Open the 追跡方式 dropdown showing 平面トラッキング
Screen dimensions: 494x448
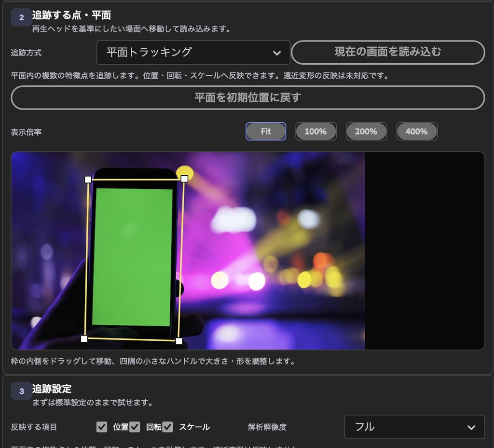coord(193,52)
